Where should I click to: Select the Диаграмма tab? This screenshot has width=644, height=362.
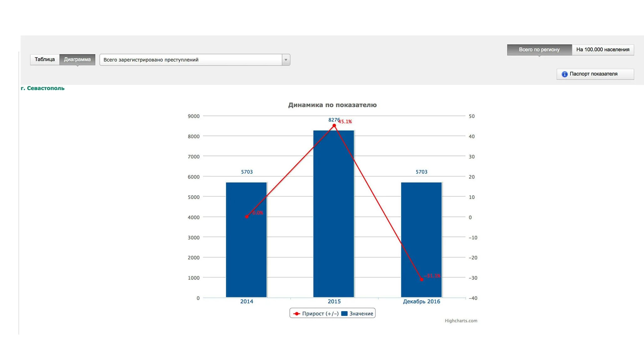(77, 59)
